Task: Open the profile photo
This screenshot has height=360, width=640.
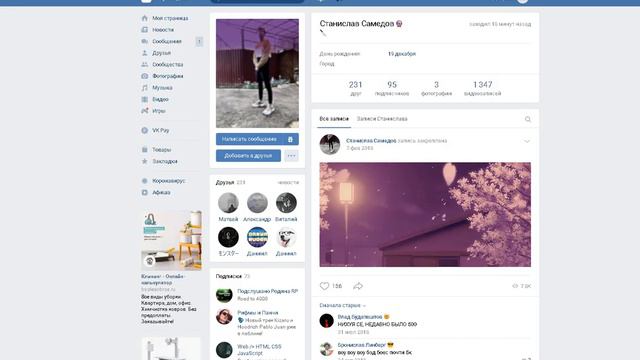Action: pos(257,73)
